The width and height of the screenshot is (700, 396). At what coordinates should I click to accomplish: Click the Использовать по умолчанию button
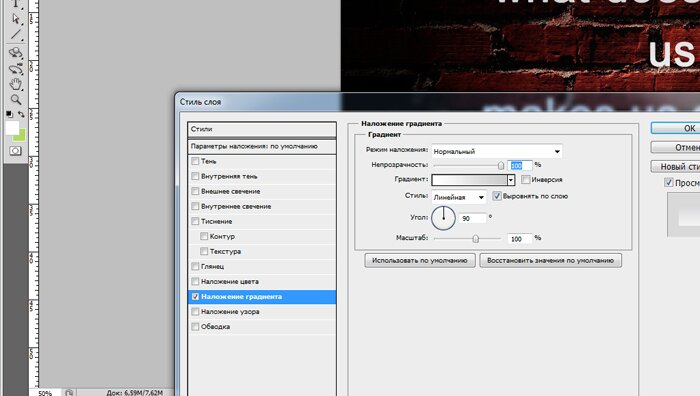point(420,260)
